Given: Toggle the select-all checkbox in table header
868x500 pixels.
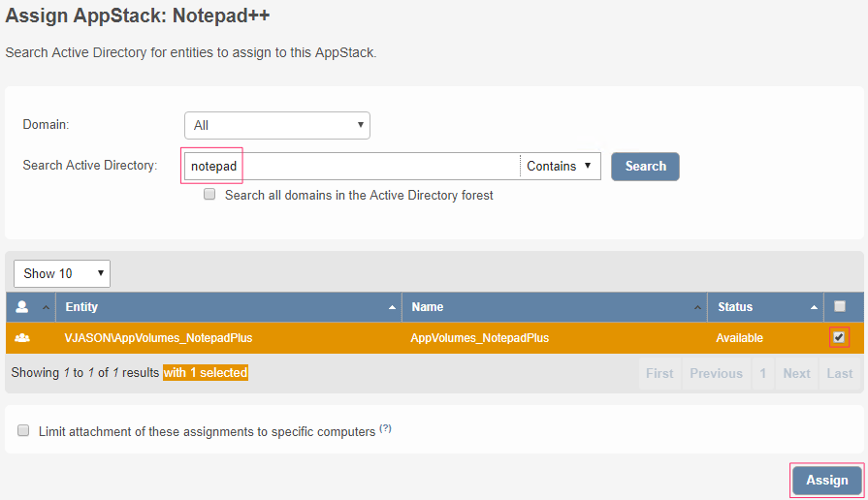Looking at the screenshot, I should [840, 306].
